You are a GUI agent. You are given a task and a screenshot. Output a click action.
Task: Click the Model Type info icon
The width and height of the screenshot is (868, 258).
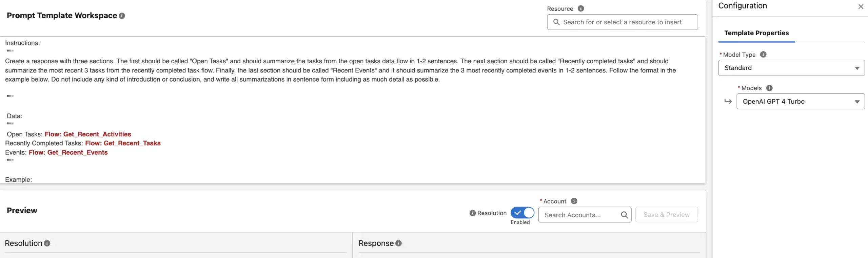(x=763, y=55)
